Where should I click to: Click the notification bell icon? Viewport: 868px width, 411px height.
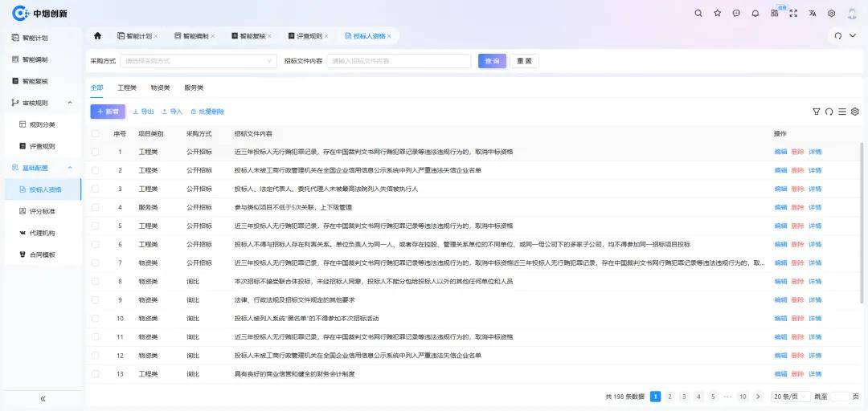(755, 13)
